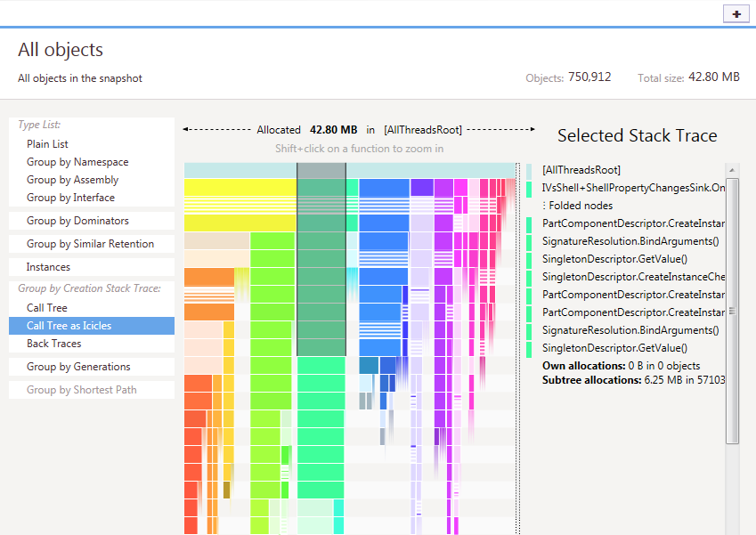Show the Instances list

click(x=48, y=267)
